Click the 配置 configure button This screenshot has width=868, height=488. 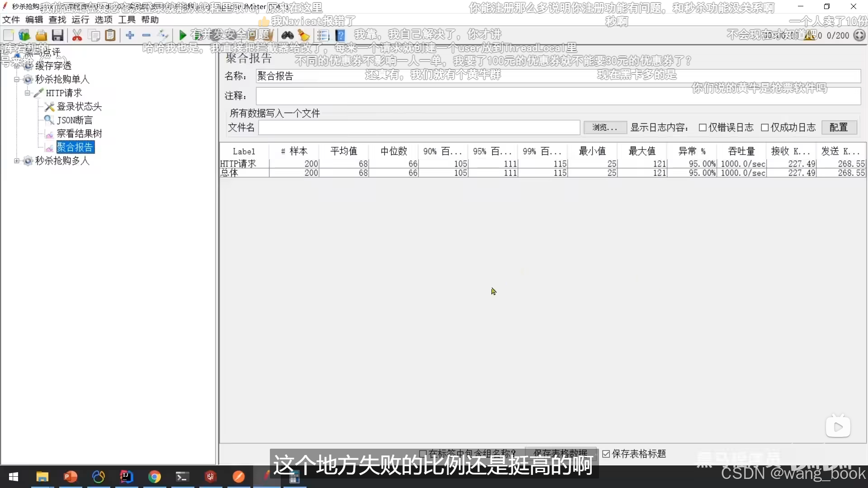point(839,127)
